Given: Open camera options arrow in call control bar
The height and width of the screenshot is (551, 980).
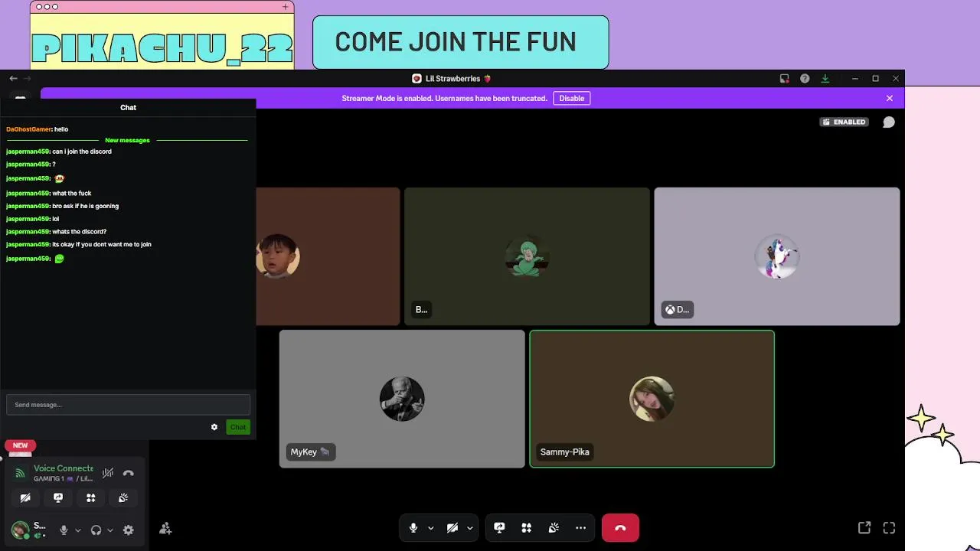Looking at the screenshot, I should [469, 528].
